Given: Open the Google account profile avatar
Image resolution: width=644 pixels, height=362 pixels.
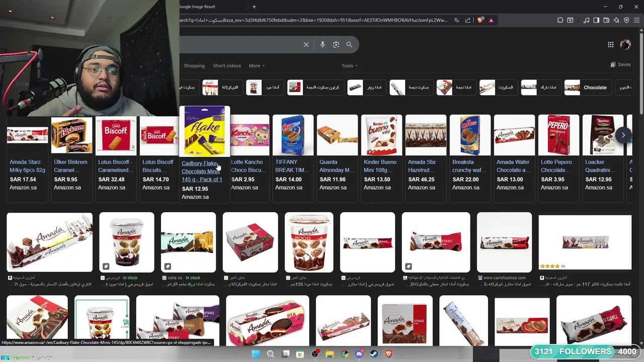Looking at the screenshot, I should tap(625, 45).
